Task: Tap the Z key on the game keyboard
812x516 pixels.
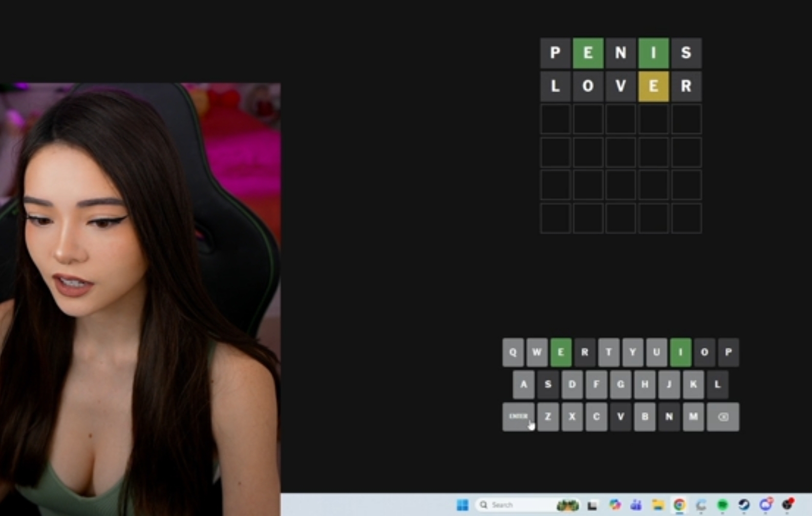Action: [x=548, y=417]
